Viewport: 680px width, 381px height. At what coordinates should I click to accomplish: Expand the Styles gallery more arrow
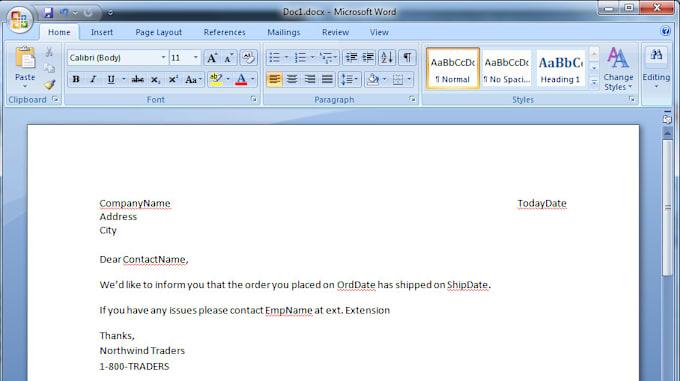594,82
